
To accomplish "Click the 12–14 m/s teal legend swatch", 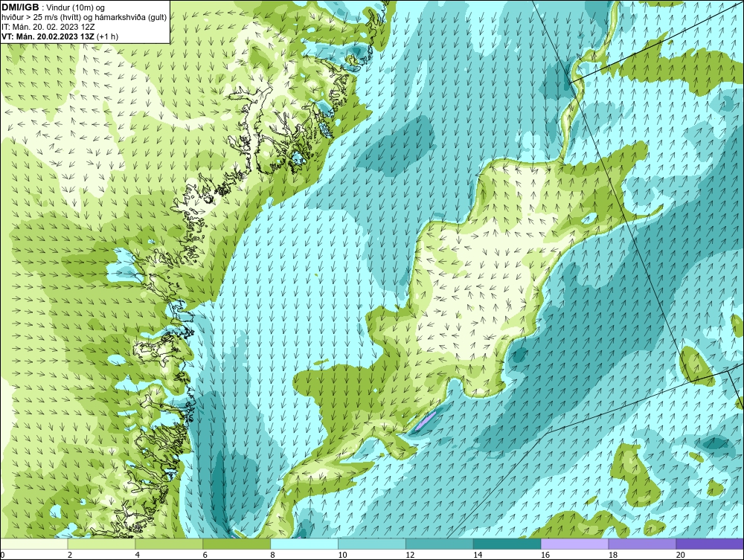I will (x=440, y=544).
